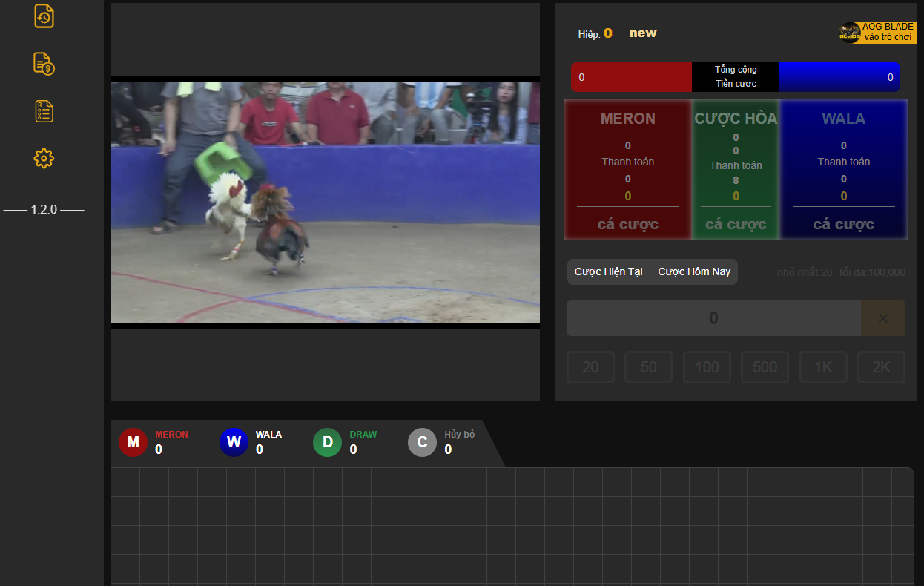Select the 2K chip amount
924x586 pixels.
coord(881,367)
